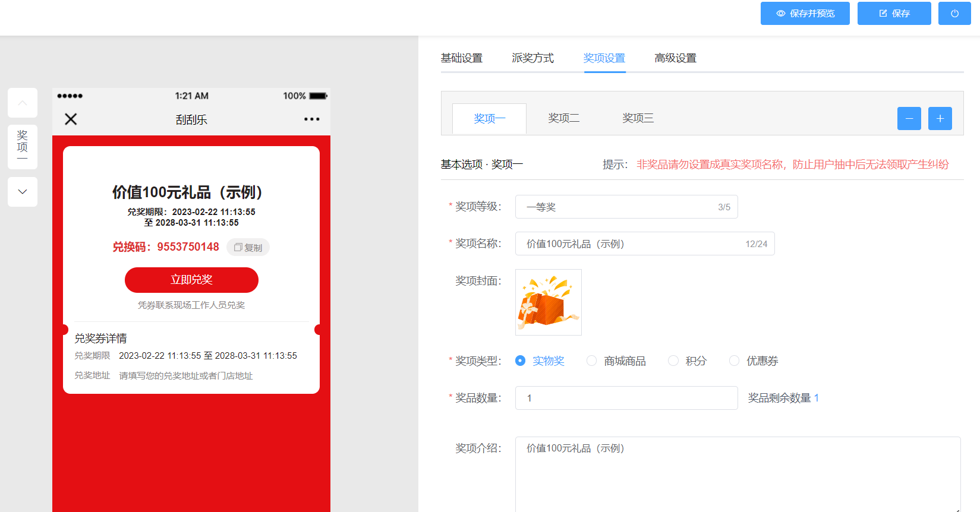Select the 奖项一 prize tab
This screenshot has width=980, height=512.
click(x=490, y=118)
